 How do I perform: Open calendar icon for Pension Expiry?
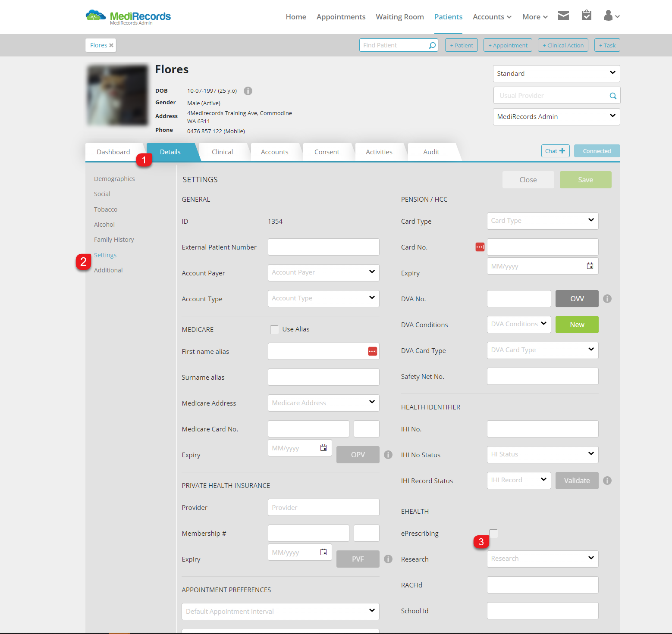click(x=590, y=266)
